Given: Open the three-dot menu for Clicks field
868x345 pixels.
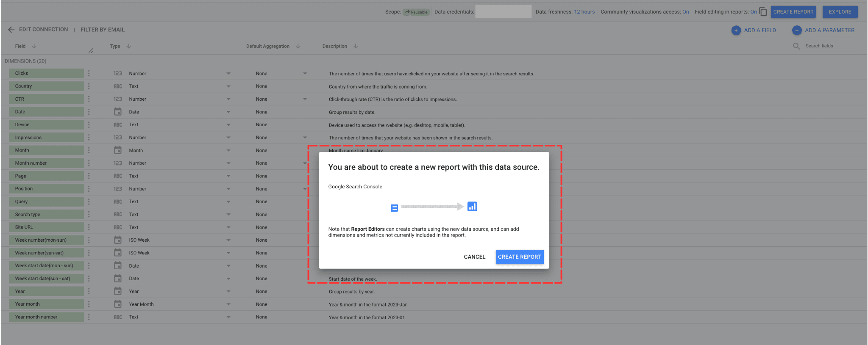Looking at the screenshot, I should (x=89, y=74).
